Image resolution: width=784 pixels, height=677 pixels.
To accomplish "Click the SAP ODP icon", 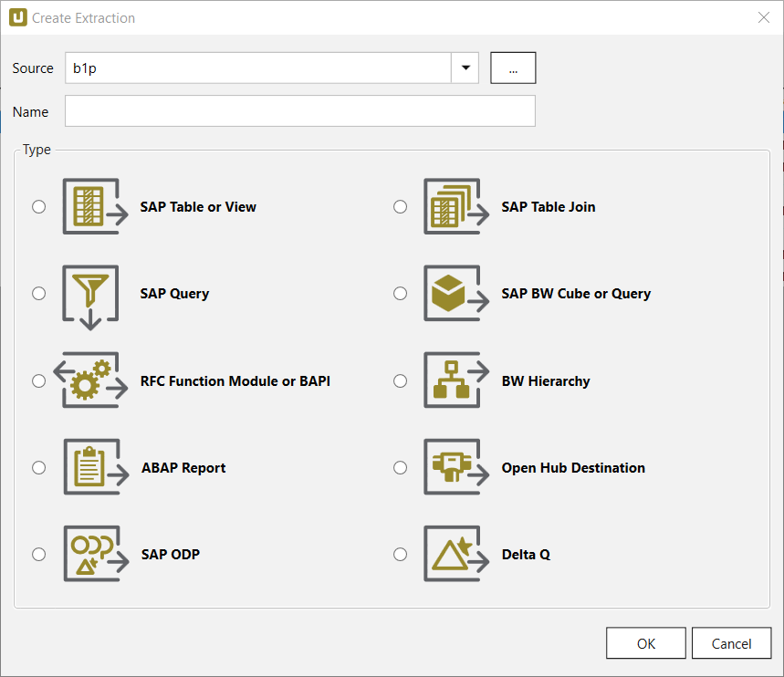I will click(x=96, y=554).
